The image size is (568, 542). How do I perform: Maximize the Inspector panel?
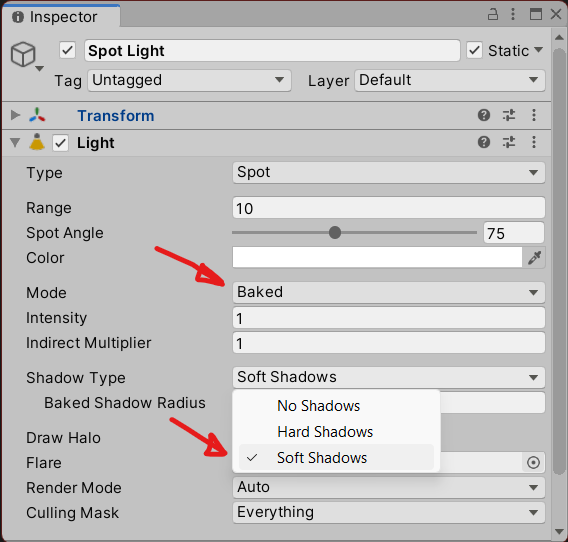coord(536,14)
